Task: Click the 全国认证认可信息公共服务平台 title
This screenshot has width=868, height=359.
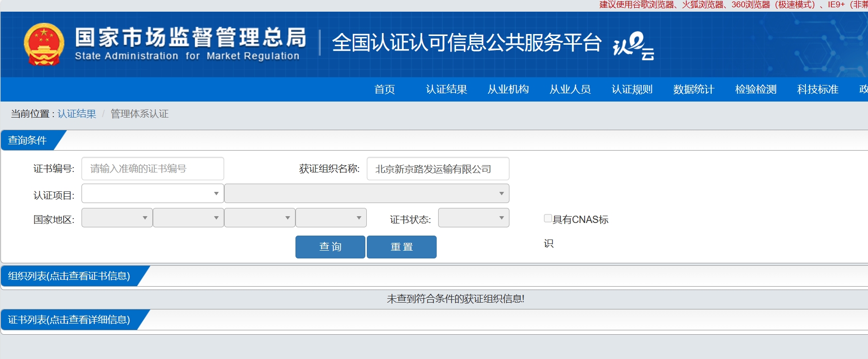Action: (x=467, y=43)
